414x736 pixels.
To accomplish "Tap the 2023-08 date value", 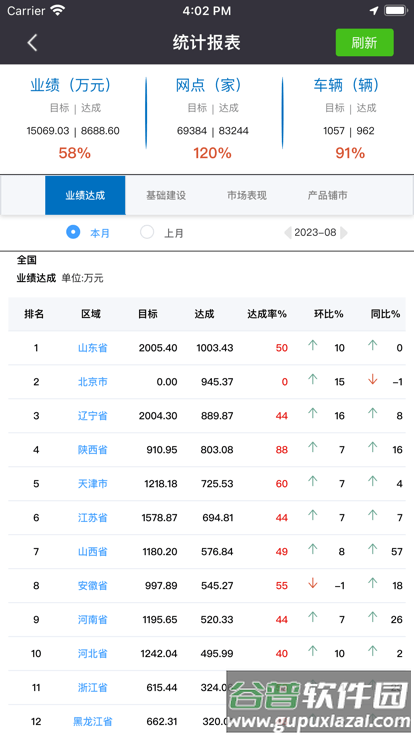I will (x=315, y=232).
